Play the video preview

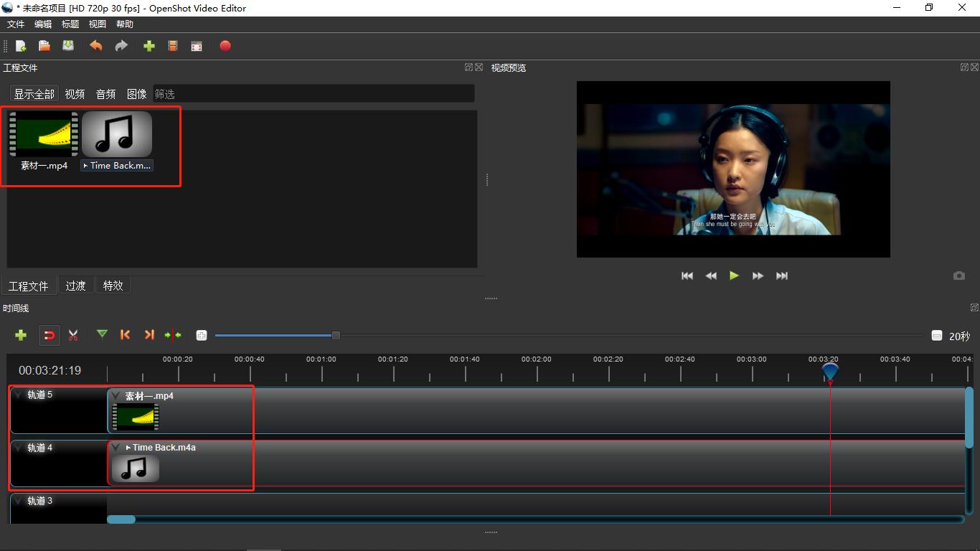coord(734,275)
